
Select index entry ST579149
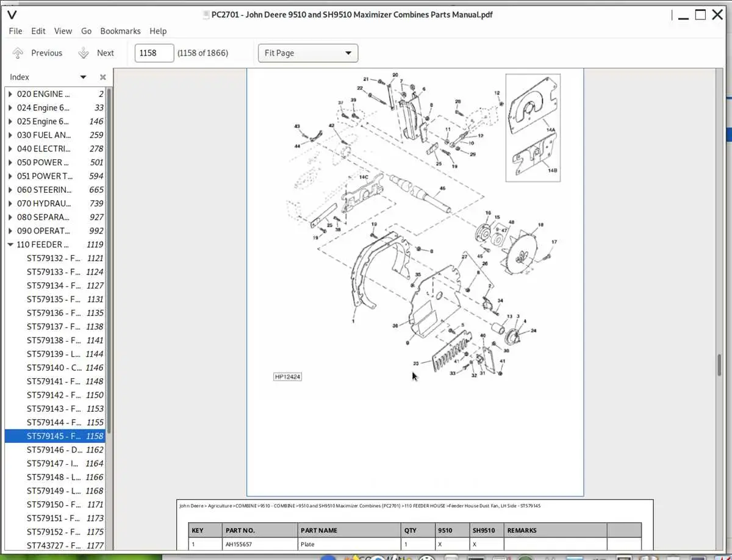click(55, 491)
